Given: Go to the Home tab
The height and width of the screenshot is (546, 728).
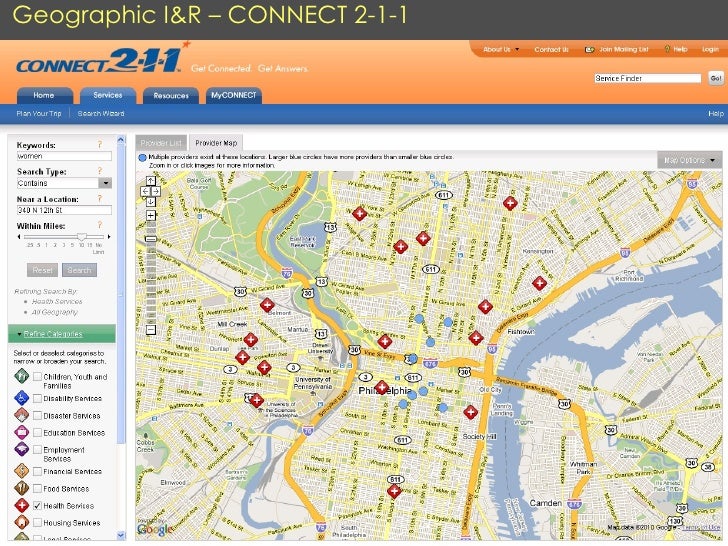Looking at the screenshot, I should (45, 96).
